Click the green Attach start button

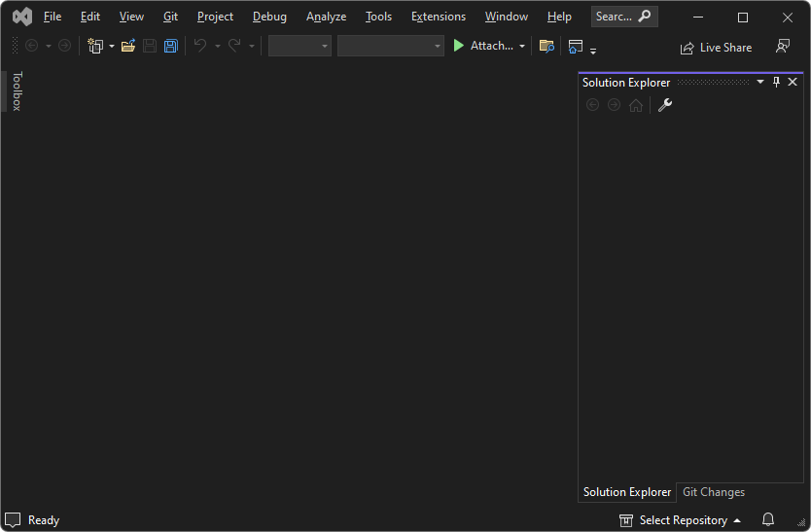click(x=483, y=46)
